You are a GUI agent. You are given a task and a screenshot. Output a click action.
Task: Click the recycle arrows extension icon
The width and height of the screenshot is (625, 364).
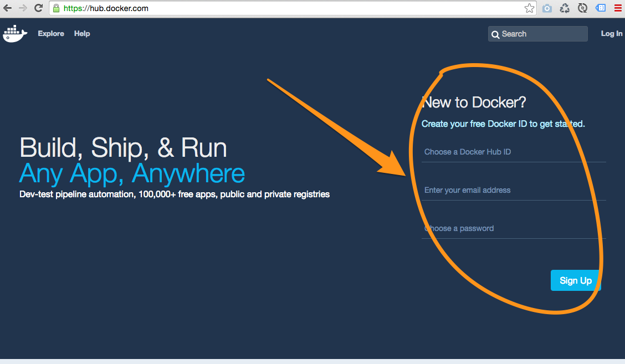565,8
